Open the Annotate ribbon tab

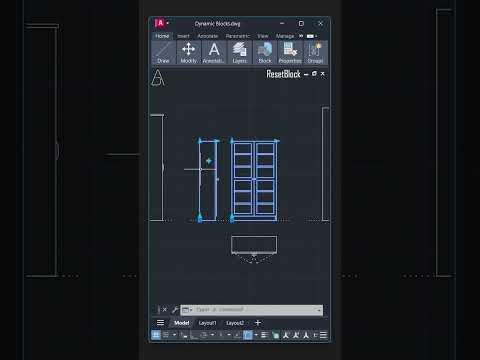208,36
